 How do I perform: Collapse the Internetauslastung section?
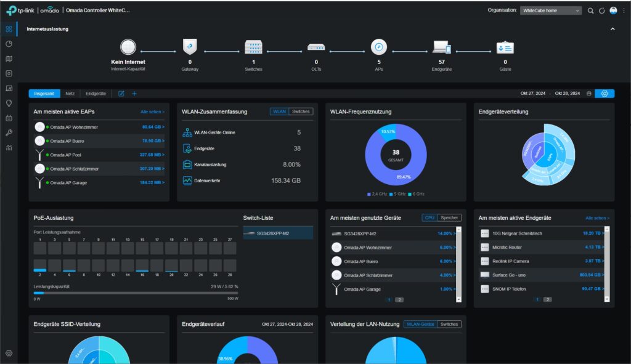pyautogui.click(x=613, y=29)
